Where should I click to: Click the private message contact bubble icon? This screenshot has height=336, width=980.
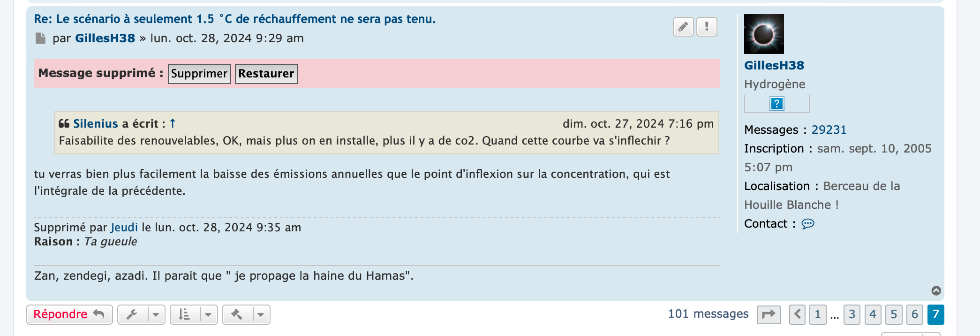pyautogui.click(x=807, y=224)
